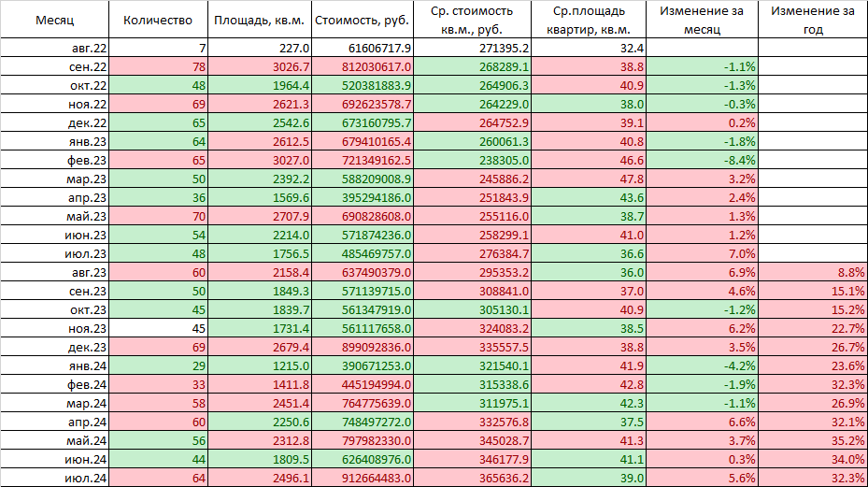This screenshot has width=868, height=487.
Task: Select yearly change value '8.8%'
Action: pyautogui.click(x=813, y=272)
